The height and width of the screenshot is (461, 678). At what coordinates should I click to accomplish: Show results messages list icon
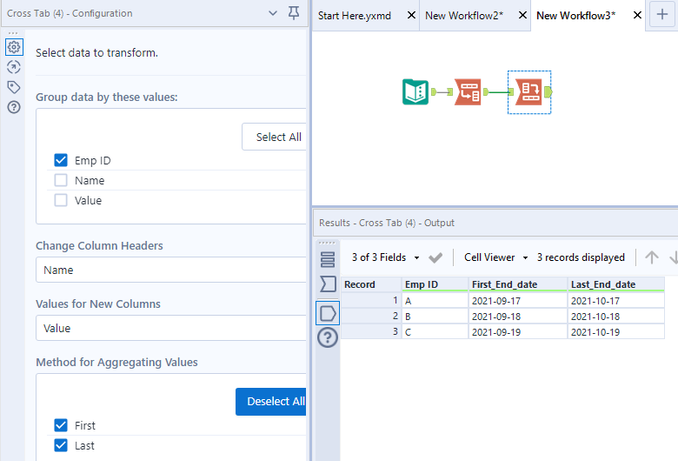(x=327, y=259)
